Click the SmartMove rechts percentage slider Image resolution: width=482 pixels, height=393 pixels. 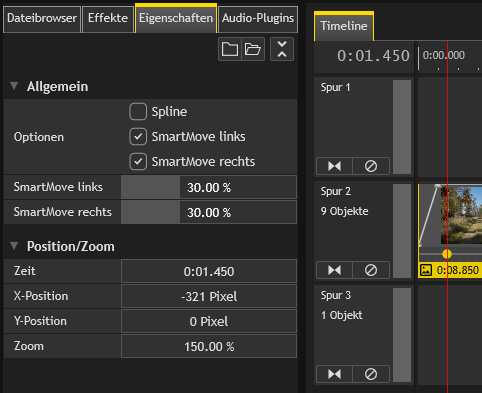209,212
